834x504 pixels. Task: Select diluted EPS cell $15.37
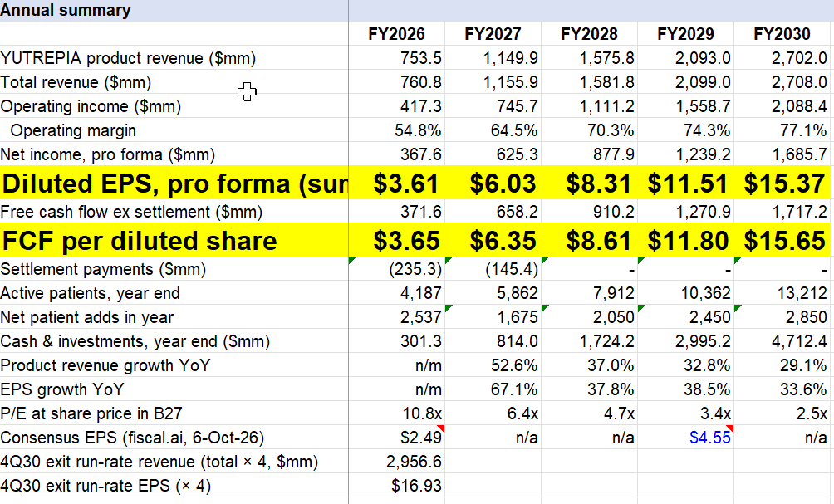(x=782, y=183)
